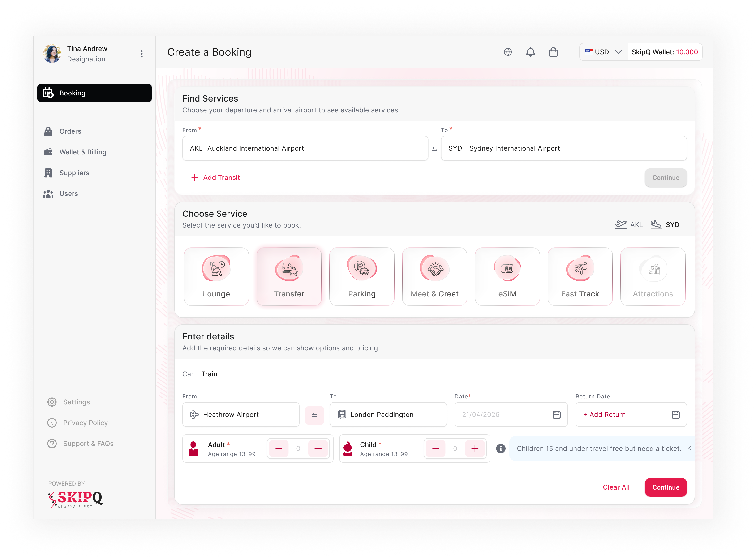Select the Transfer service card

(x=289, y=276)
